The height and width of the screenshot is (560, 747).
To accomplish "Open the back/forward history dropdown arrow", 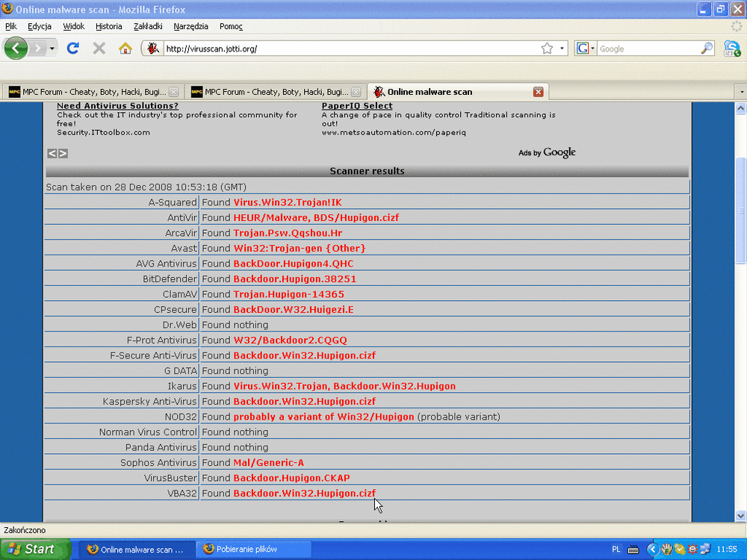I will click(x=52, y=49).
